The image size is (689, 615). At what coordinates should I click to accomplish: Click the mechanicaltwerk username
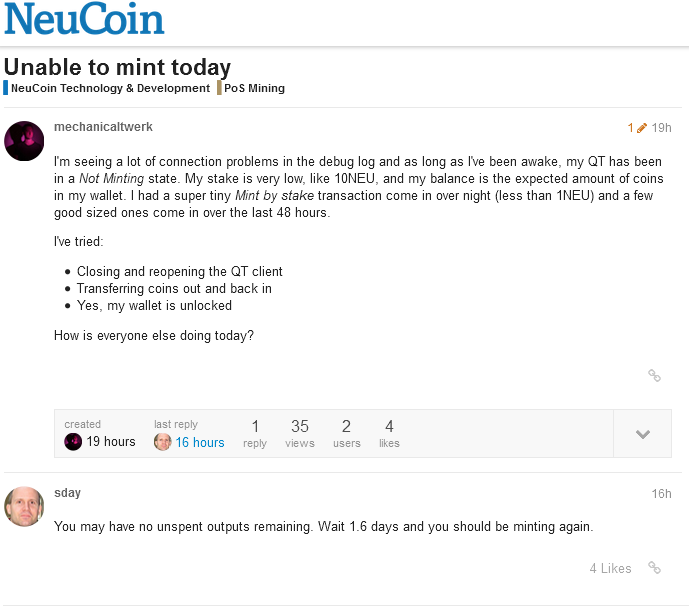(103, 127)
